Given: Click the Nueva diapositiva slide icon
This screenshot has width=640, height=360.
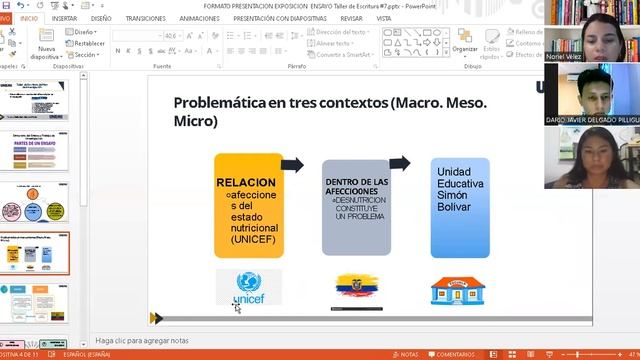Looking at the screenshot, I should pyautogui.click(x=46, y=35).
